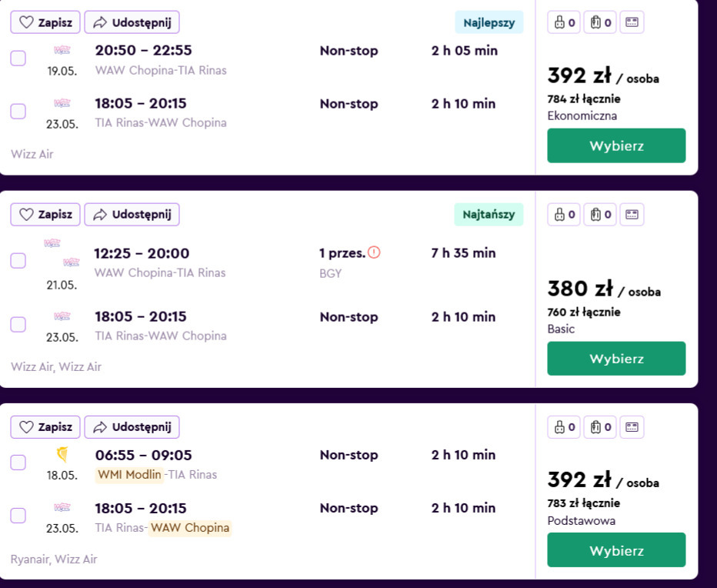Tick the checkbox for the 20:50 – 22:55 flight
The height and width of the screenshot is (588, 717).
click(18, 58)
